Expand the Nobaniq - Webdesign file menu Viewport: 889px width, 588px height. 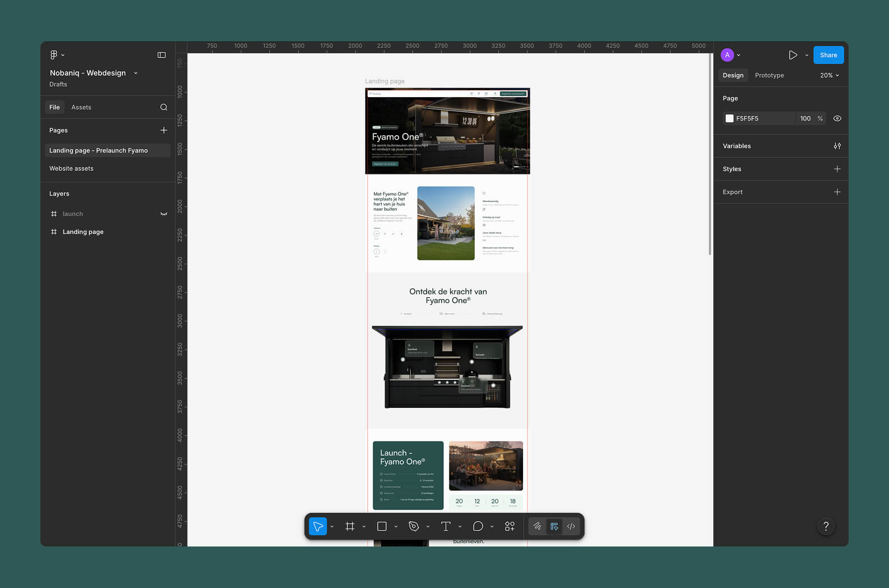pos(136,73)
